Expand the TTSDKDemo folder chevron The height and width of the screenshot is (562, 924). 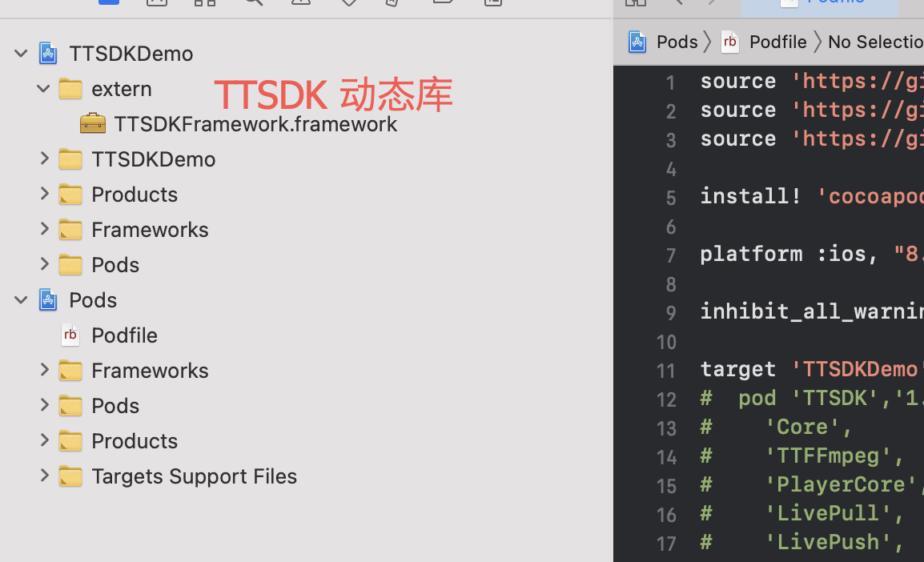tap(44, 159)
